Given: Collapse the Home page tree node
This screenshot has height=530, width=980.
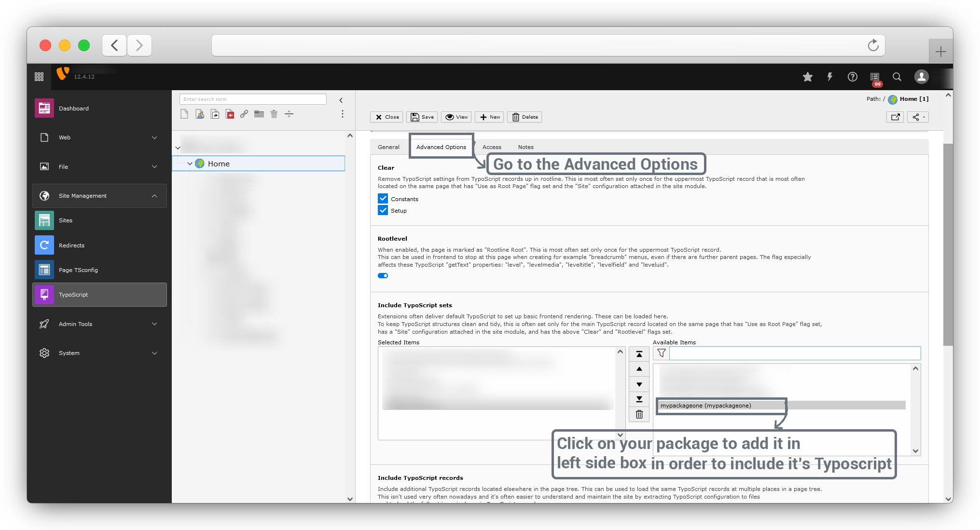Looking at the screenshot, I should coord(190,163).
